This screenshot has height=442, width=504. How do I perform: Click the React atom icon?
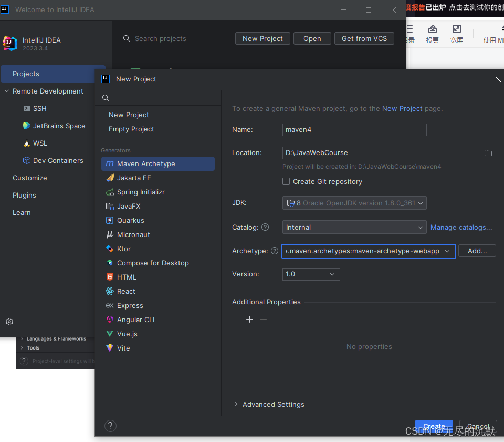(110, 291)
